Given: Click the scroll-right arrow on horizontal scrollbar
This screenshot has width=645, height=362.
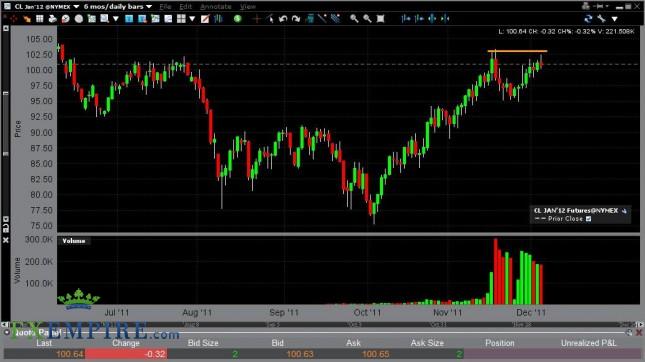Looking at the screenshot, I should pyautogui.click(x=640, y=325).
